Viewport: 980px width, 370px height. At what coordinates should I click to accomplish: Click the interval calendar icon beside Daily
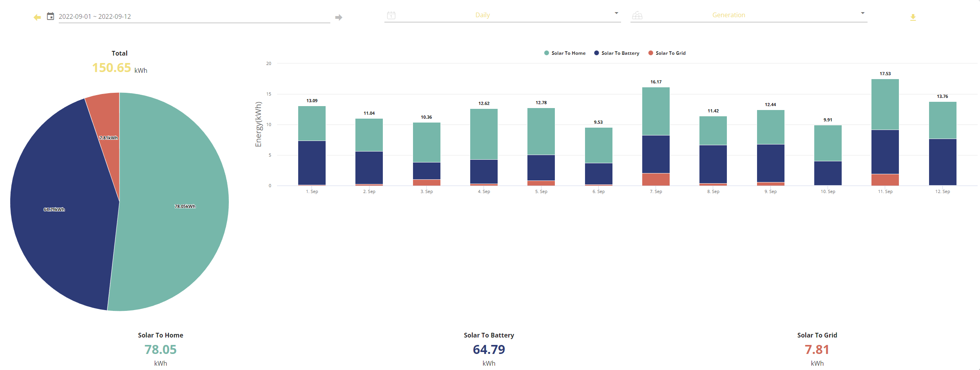pos(391,15)
